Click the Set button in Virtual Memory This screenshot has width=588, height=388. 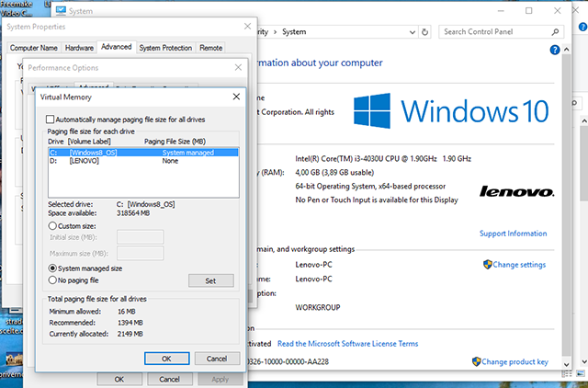tap(211, 280)
